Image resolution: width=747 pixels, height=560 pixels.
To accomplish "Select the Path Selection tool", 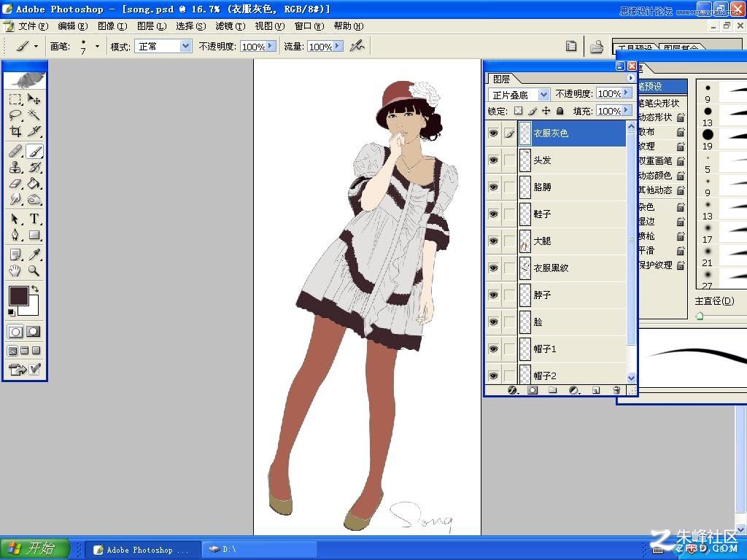I will coord(15,219).
